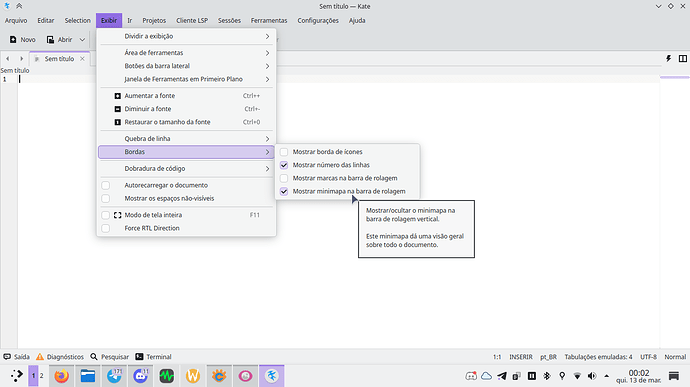690x387 pixels.
Task: Open the Cliente LSP menu
Action: pyautogui.click(x=192, y=20)
